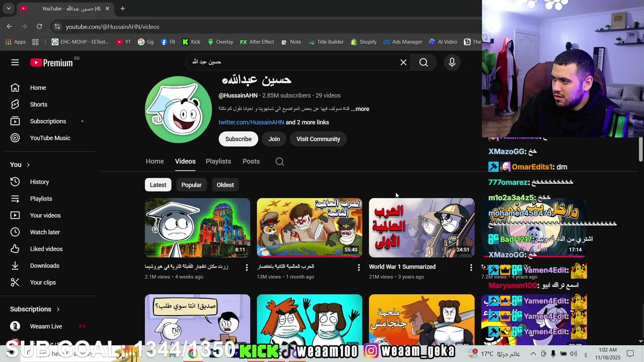This screenshot has height=362, width=644.
Task: Play the 55:40 World War 2 thumbnail
Action: click(309, 228)
